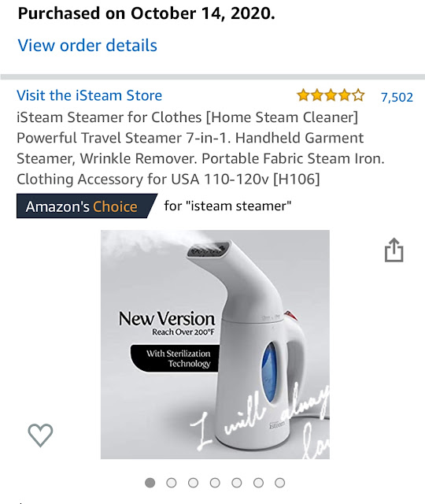Jump to the fifth carousel dot
The image size is (425, 504).
(237, 483)
